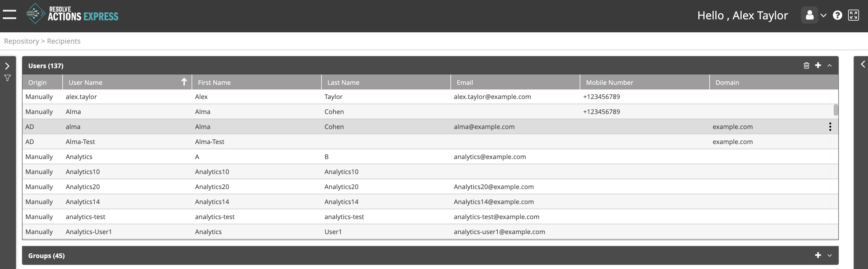The width and height of the screenshot is (868, 269).
Task: Sort by the User Name column header
Action: click(127, 82)
